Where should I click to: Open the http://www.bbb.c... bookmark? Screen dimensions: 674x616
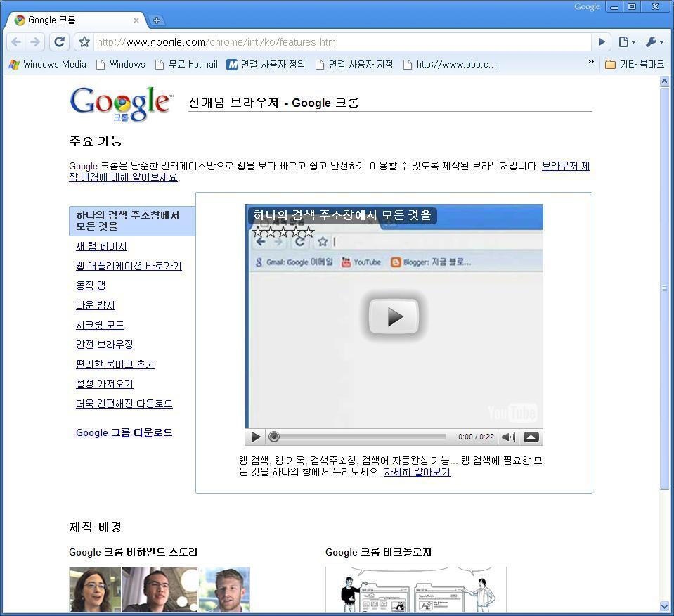click(450, 65)
